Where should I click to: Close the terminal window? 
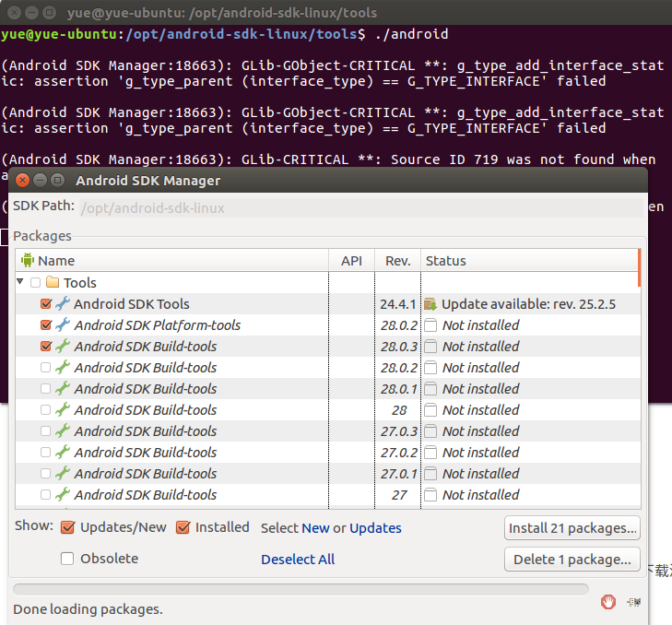click(14, 12)
